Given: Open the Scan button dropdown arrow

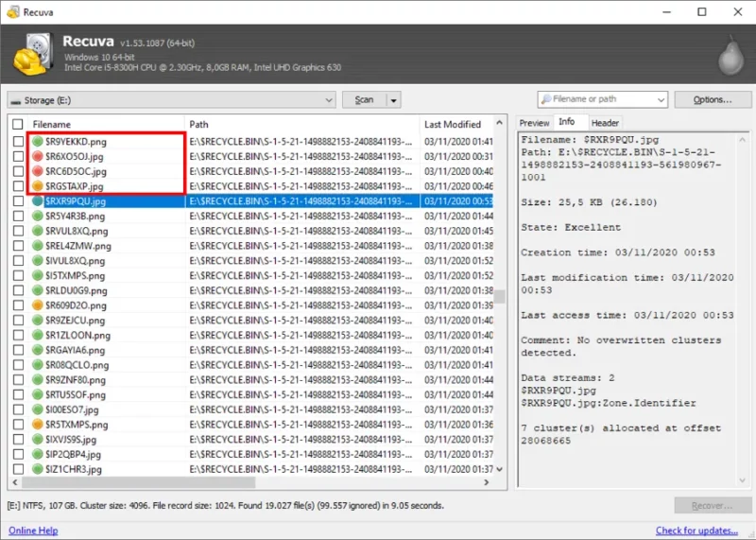Looking at the screenshot, I should 393,100.
